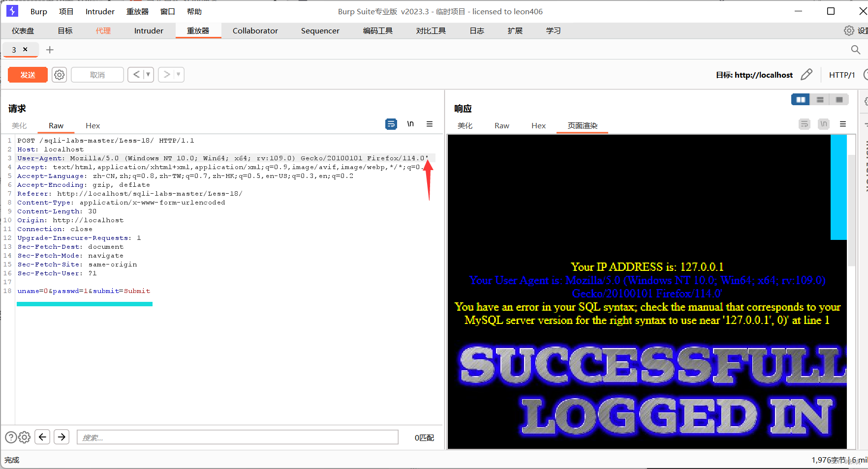Toggle word wrap icon in the response panel

(805, 124)
